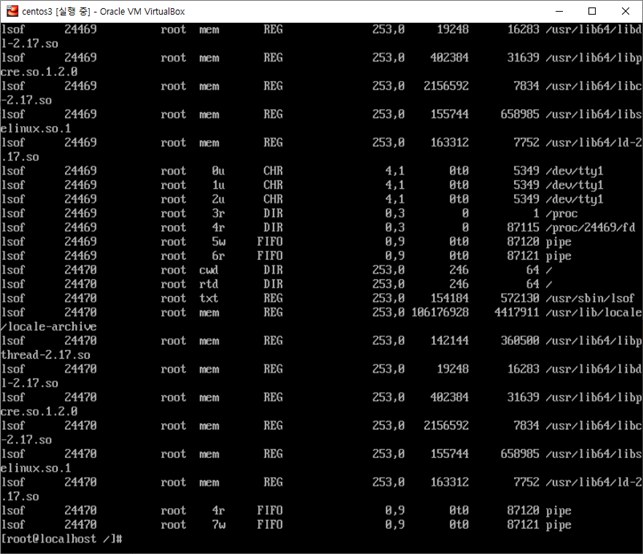Click the '5w' file descriptor entry
Viewport: 643px width, 554px height.
tap(219, 242)
